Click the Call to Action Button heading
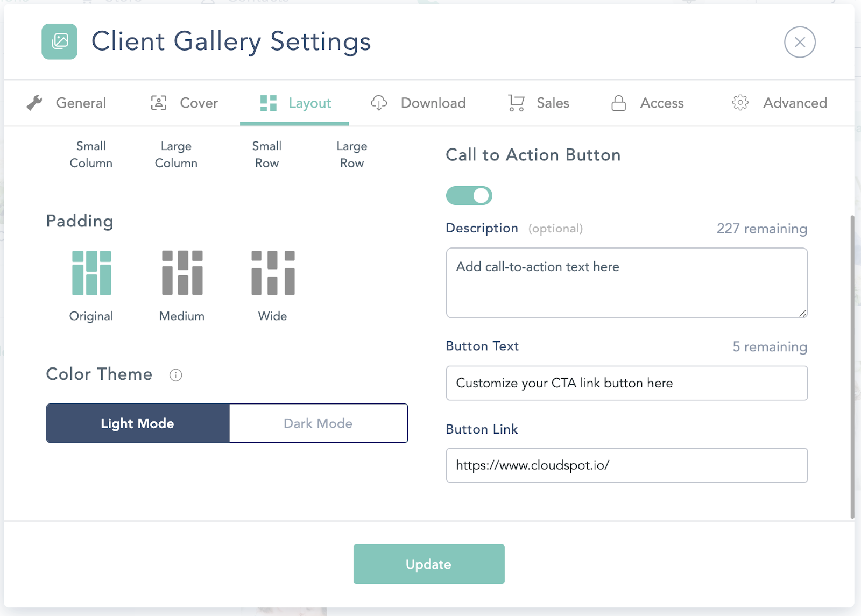861x616 pixels. coord(533,155)
